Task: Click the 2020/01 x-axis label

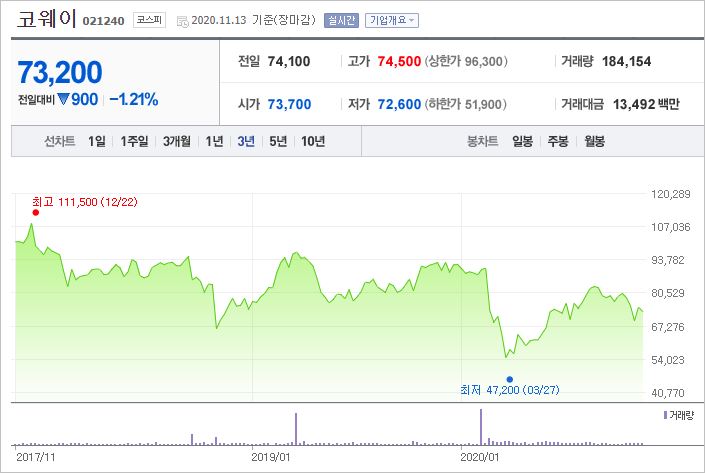Action: tap(479, 457)
